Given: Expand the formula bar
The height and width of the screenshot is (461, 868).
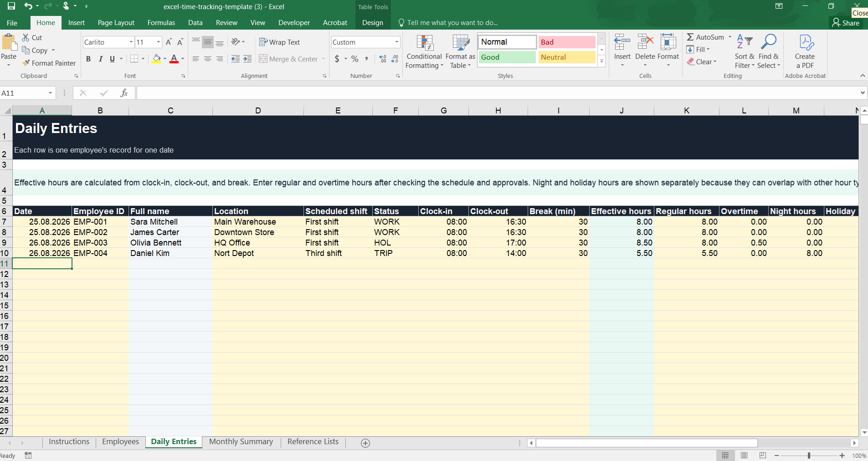Looking at the screenshot, I should pyautogui.click(x=863, y=93).
